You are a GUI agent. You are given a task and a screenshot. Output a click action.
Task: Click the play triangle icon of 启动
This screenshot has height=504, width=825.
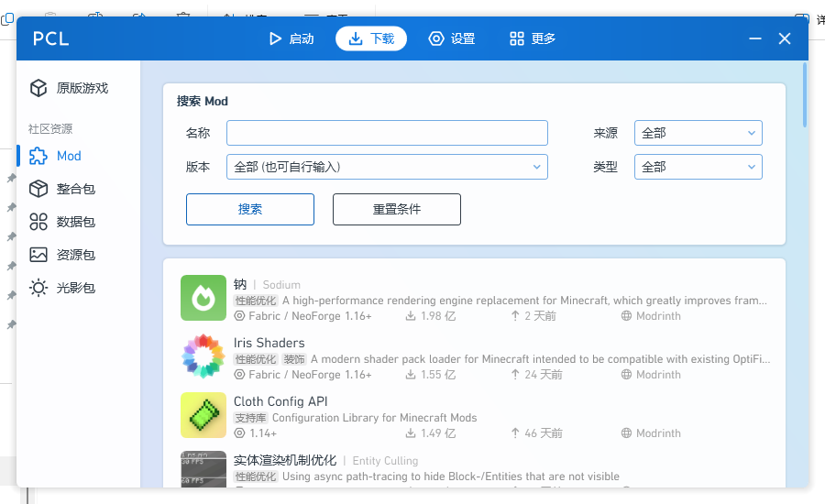click(275, 38)
